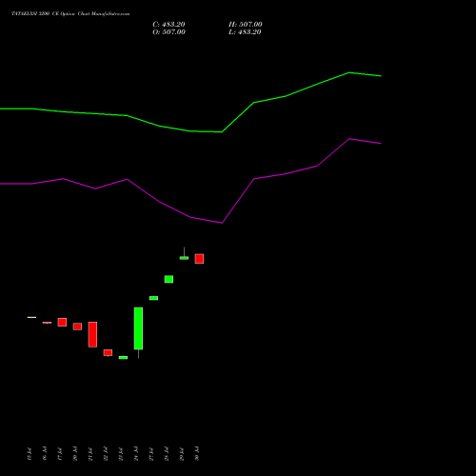Select the open value O: 507.00
The width and height of the screenshot is (476, 476).
pyautogui.click(x=169, y=32)
